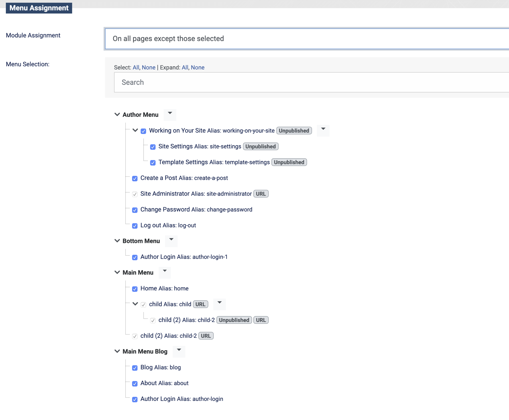Click Site Administrator Alias label

(196, 194)
